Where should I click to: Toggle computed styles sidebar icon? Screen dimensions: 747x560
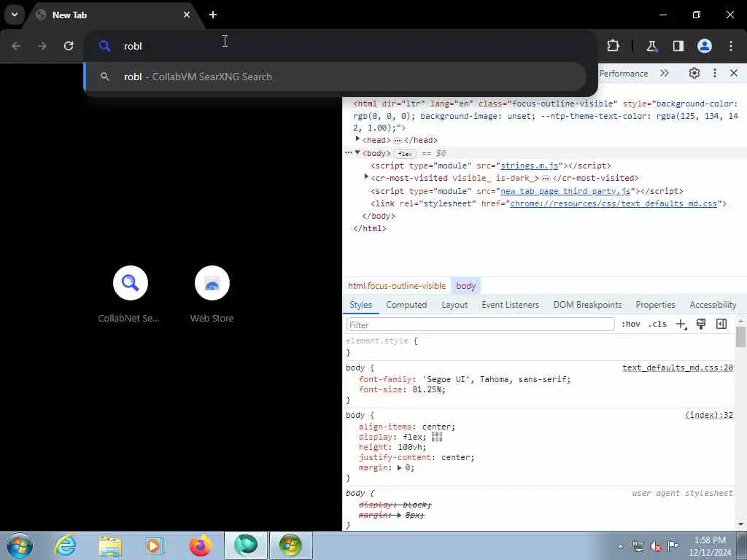tap(721, 324)
